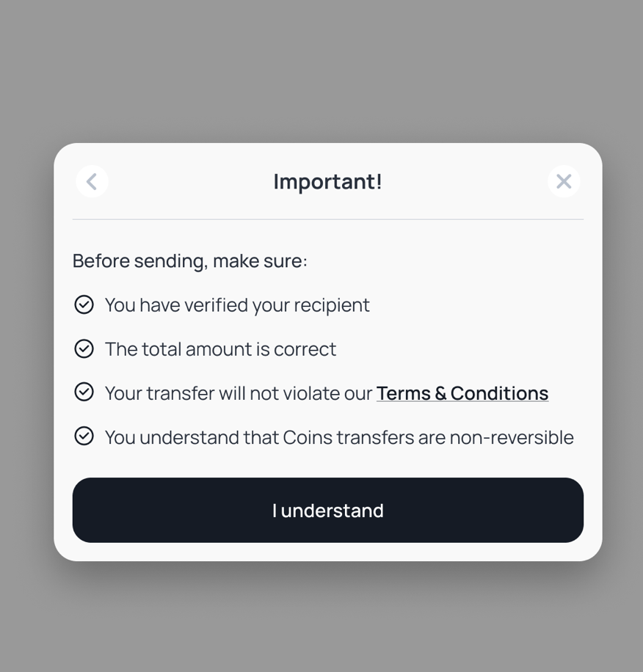Click the word 'Coins' in the last checklist item
643x672 pixels.
click(308, 437)
